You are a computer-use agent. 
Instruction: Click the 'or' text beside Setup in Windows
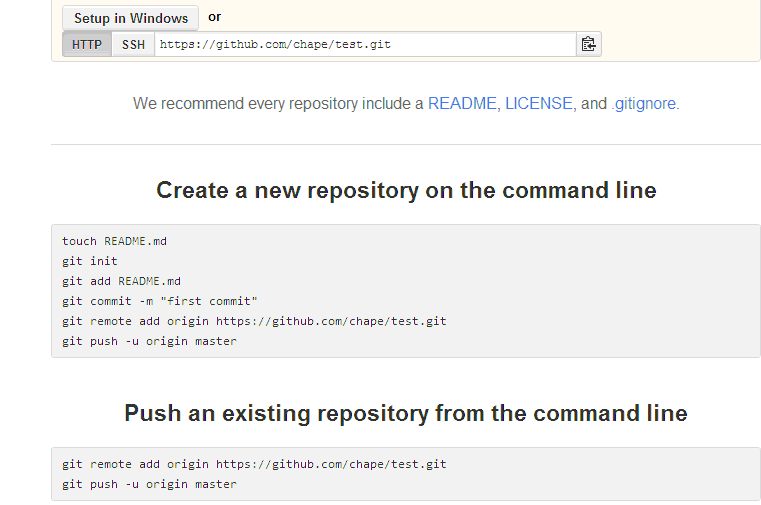coord(215,17)
